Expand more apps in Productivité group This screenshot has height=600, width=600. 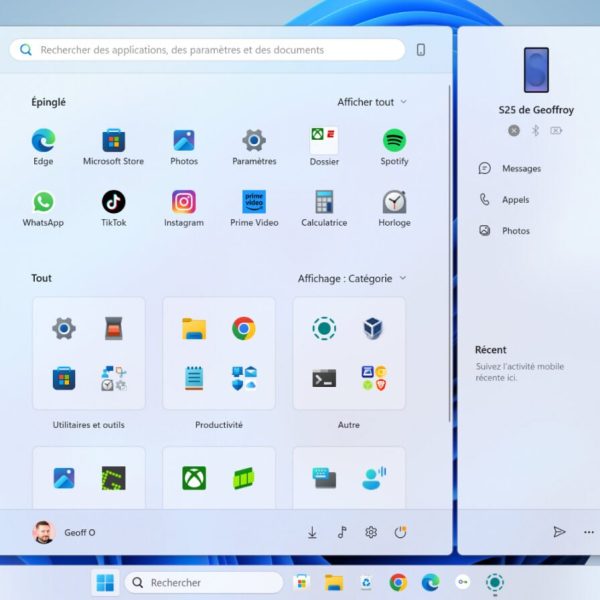[x=244, y=378]
